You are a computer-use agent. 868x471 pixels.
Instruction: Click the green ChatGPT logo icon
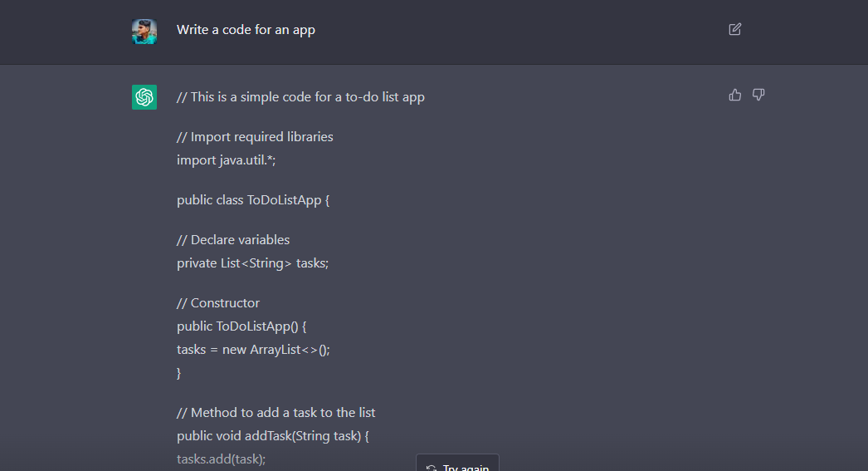click(144, 97)
